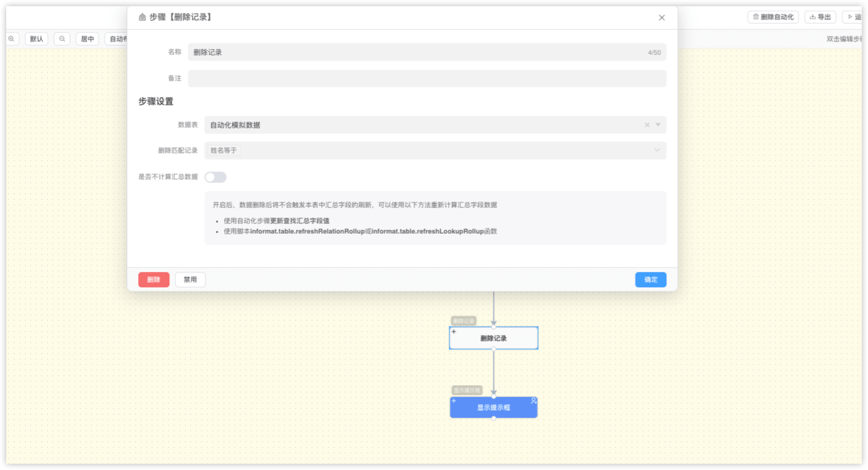Click the step icon beside the dialog title
Screen dimensions: 868x470
pyautogui.click(x=142, y=17)
